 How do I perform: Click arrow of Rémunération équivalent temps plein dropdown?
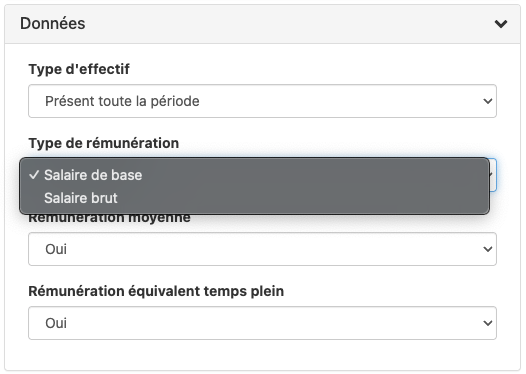pyautogui.click(x=487, y=323)
